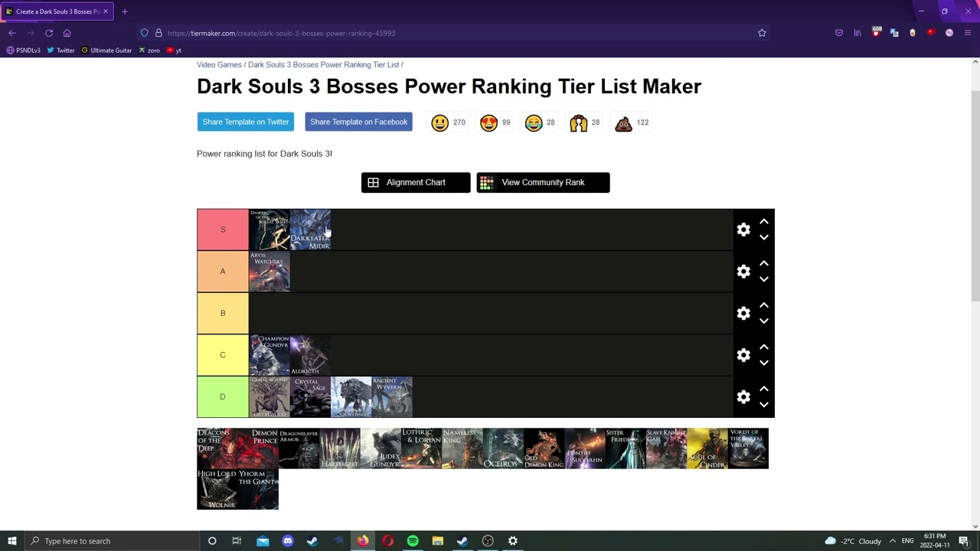Screen dimensions: 980x551
Task: Bookmark this page with star icon
Action: 762,33
